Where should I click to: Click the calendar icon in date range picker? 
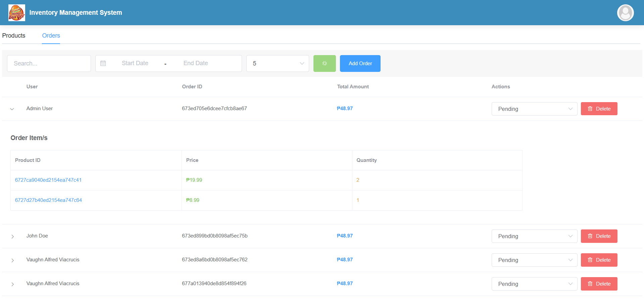(x=103, y=63)
